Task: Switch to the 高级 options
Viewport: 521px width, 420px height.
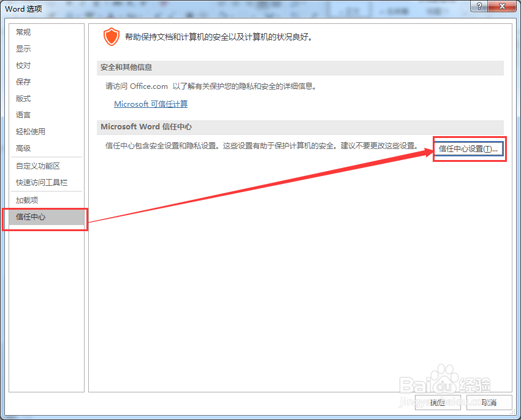Action: coord(47,148)
